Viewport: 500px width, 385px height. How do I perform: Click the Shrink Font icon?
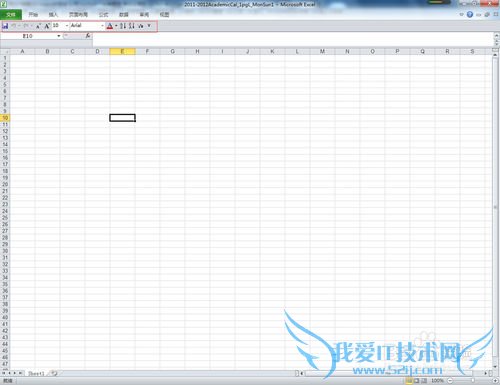[38, 26]
